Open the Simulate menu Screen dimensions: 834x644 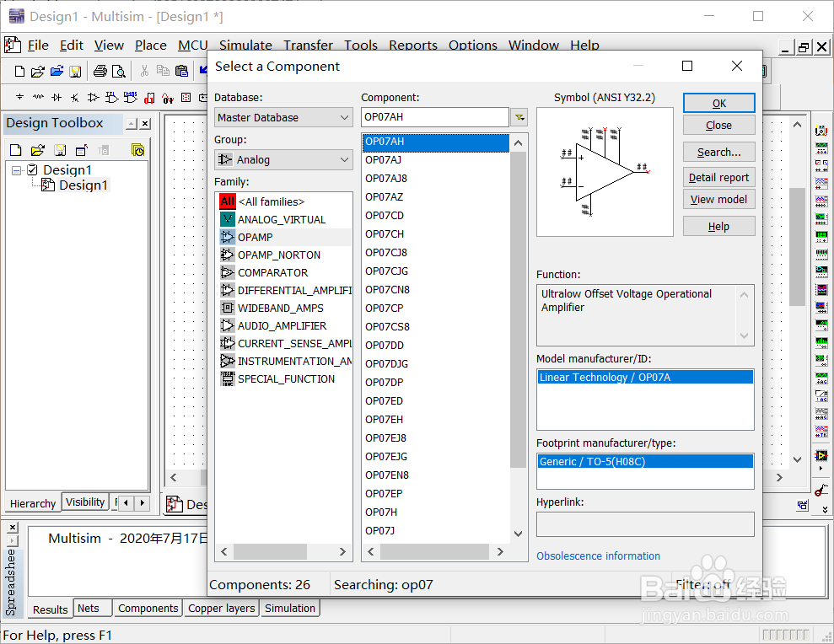pos(245,46)
